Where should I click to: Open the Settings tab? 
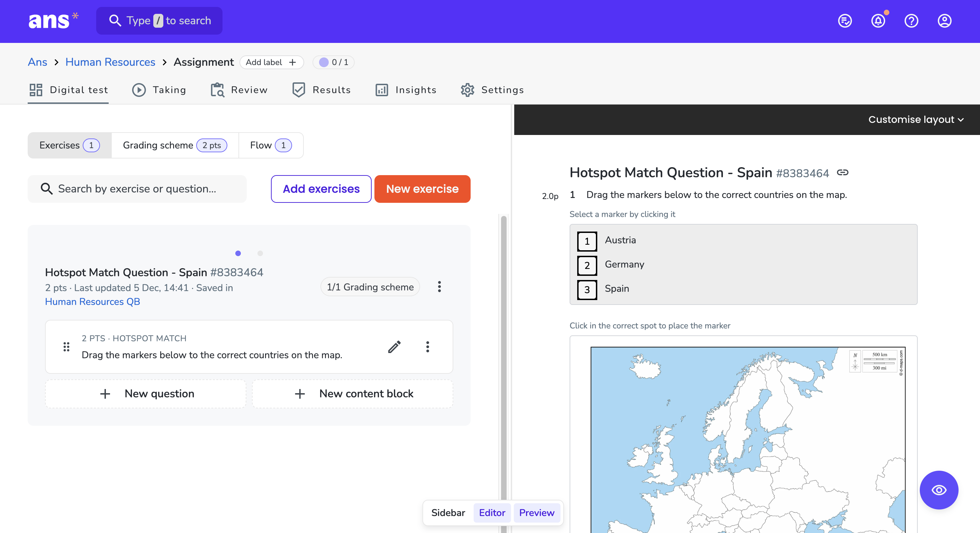(x=492, y=90)
